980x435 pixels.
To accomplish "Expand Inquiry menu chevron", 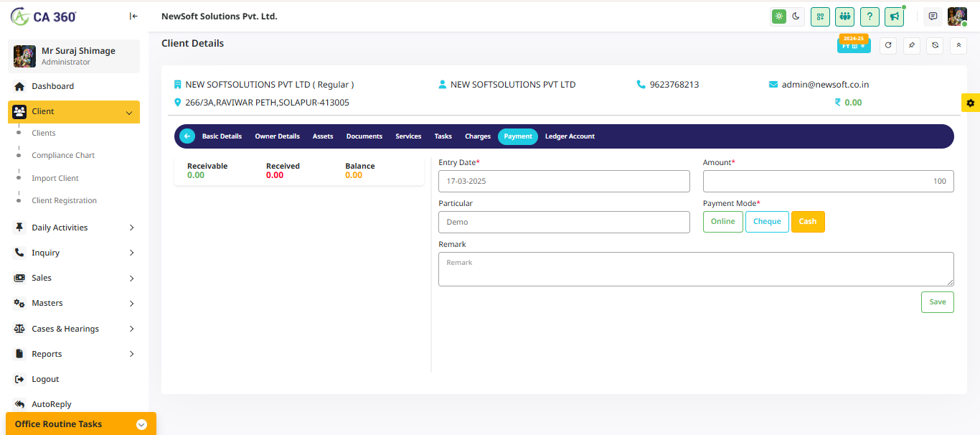I will pyautogui.click(x=131, y=253).
